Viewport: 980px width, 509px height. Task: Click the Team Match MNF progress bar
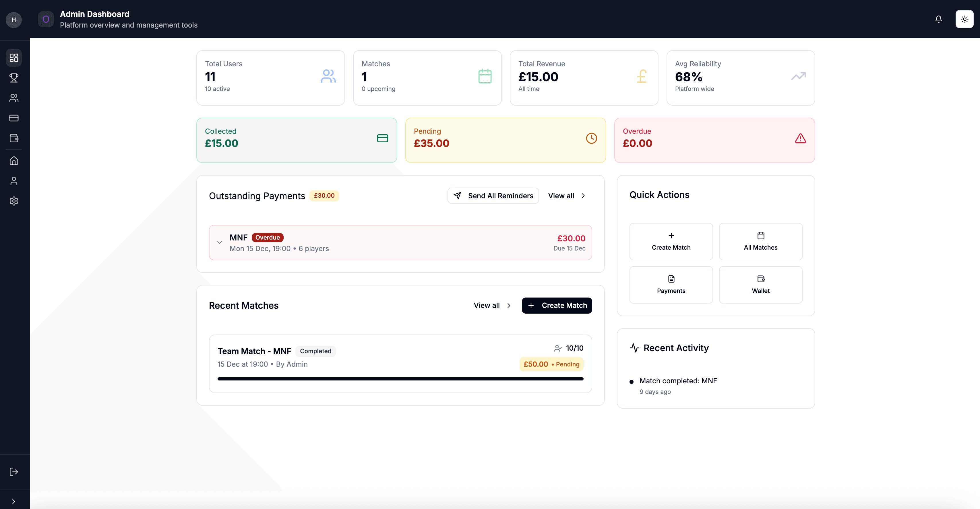(x=400, y=379)
